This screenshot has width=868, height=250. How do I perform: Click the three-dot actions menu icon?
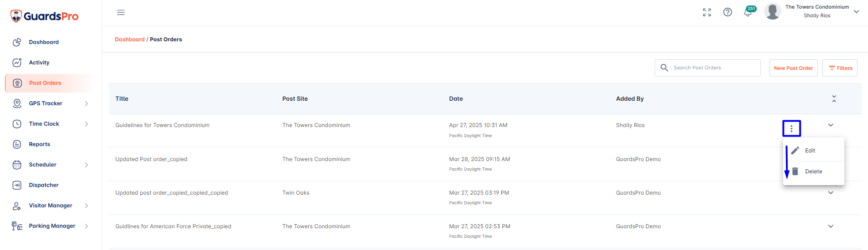coord(791,128)
